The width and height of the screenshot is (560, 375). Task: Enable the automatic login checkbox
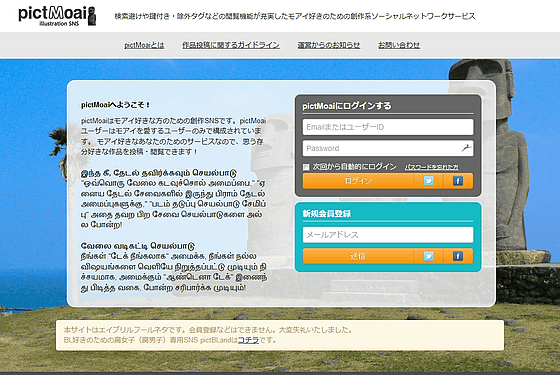point(306,167)
